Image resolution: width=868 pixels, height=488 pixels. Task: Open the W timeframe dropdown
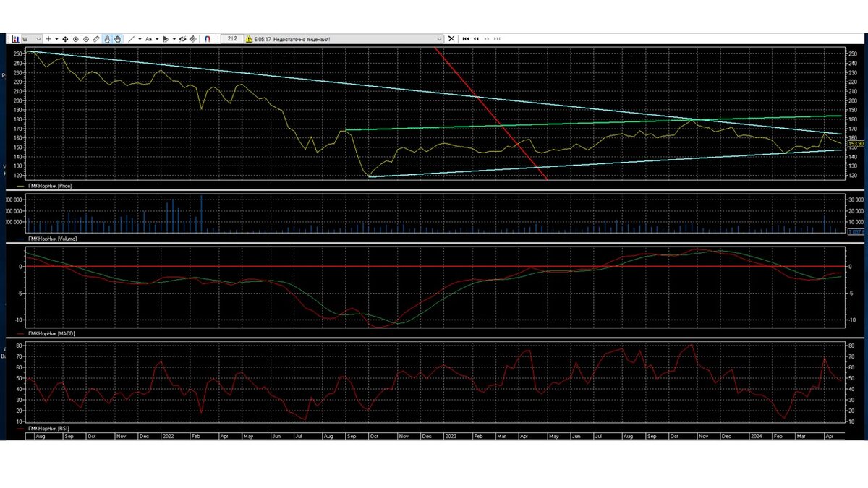tap(32, 39)
